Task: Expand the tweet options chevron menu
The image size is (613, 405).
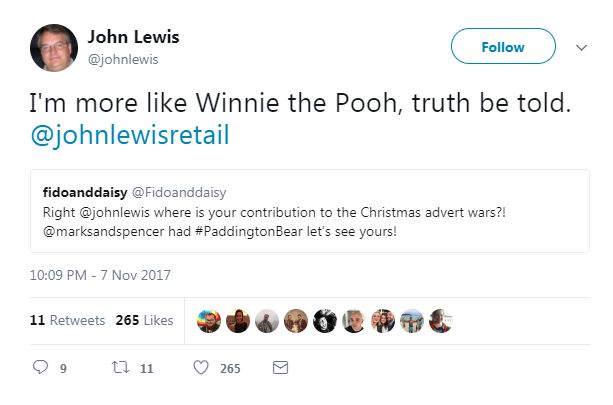Action: [581, 48]
